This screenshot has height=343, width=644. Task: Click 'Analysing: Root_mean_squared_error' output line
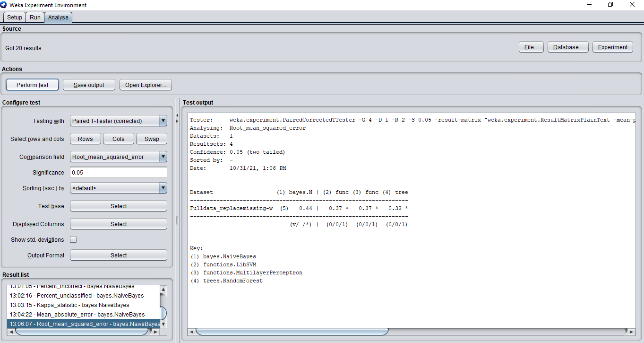248,128
